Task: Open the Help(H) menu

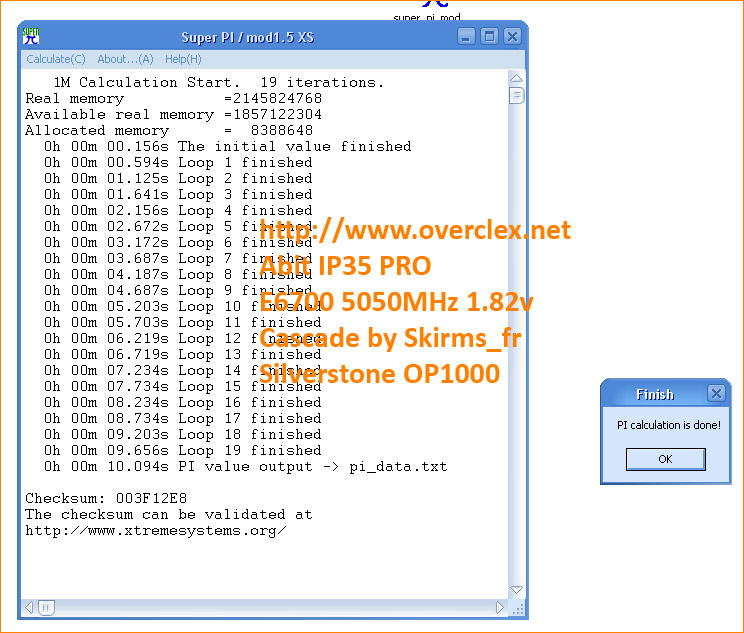Action: coord(183,59)
